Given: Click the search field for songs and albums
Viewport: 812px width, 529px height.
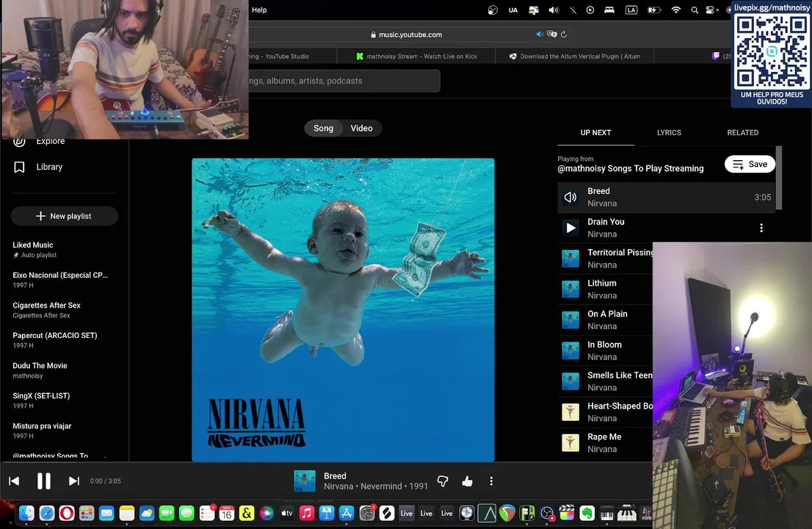Looking at the screenshot, I should 344,81.
